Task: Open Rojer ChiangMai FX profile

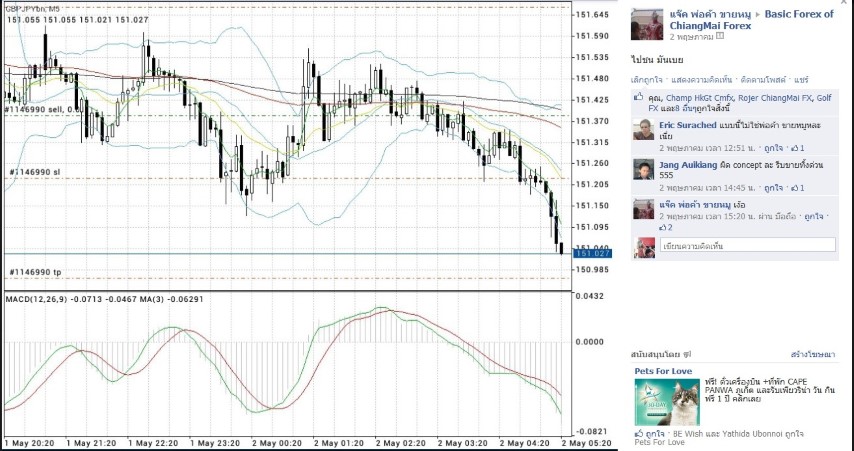Action: point(775,98)
